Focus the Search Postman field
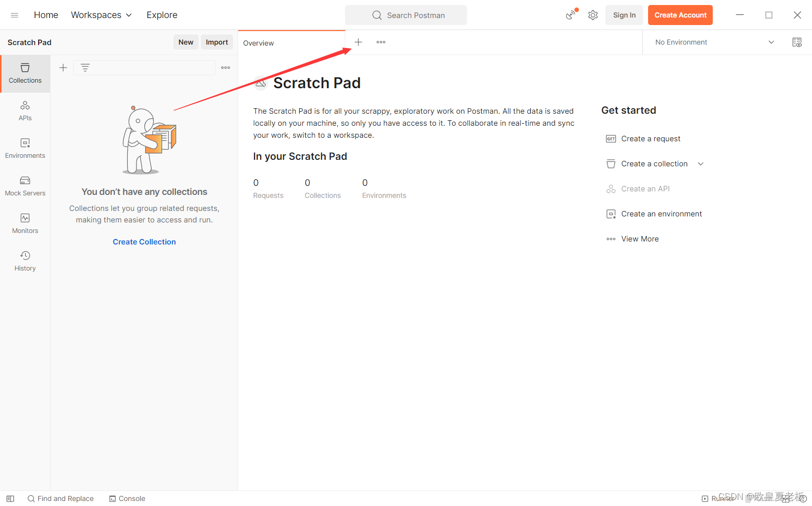 pos(406,15)
